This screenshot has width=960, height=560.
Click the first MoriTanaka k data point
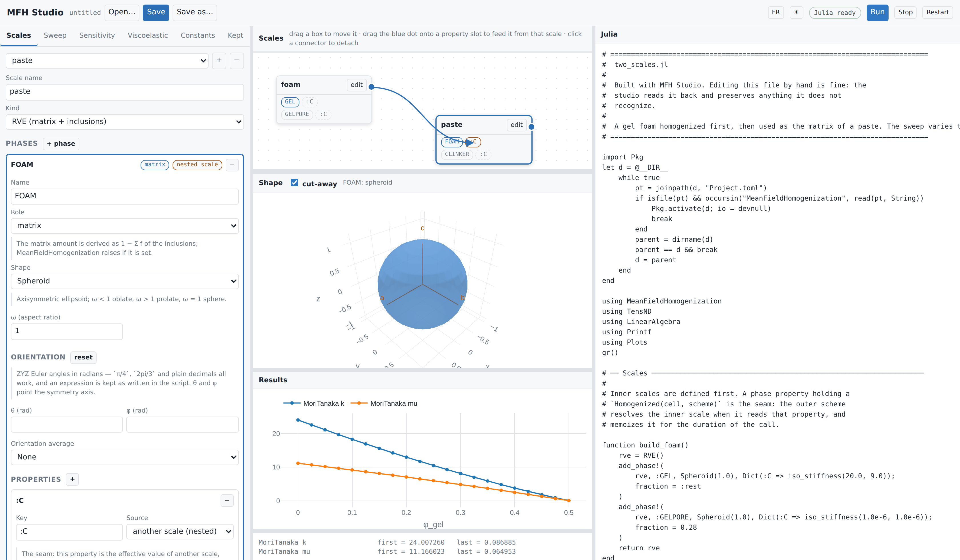(298, 420)
